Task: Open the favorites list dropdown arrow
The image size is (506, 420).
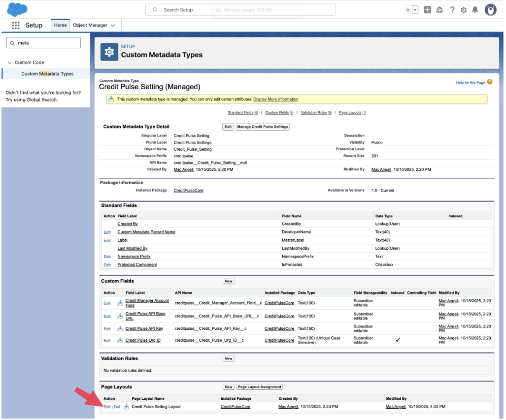Action: pyautogui.click(x=415, y=10)
